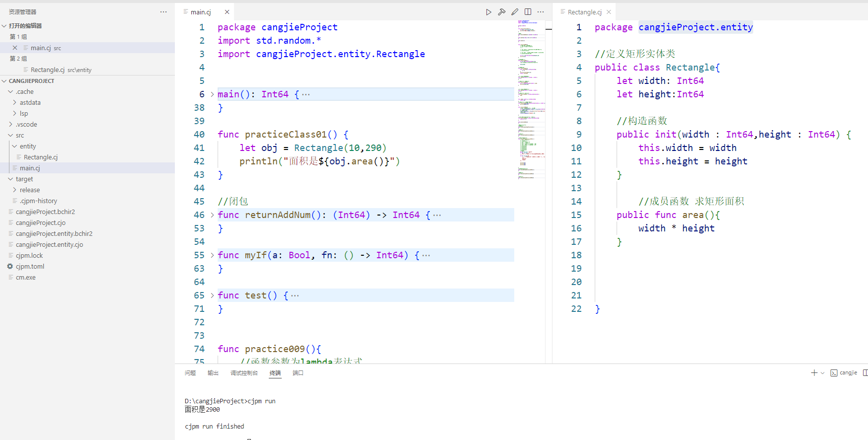Viewport: 868px width, 440px height.
Task: Unfold the returnAddNum function code
Action: tap(212, 215)
